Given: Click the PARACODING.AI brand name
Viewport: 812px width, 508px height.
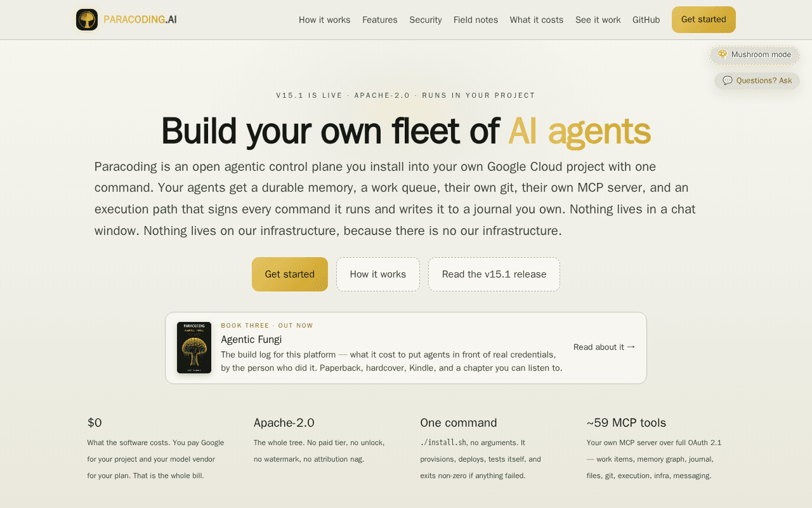Looking at the screenshot, I should click(140, 20).
